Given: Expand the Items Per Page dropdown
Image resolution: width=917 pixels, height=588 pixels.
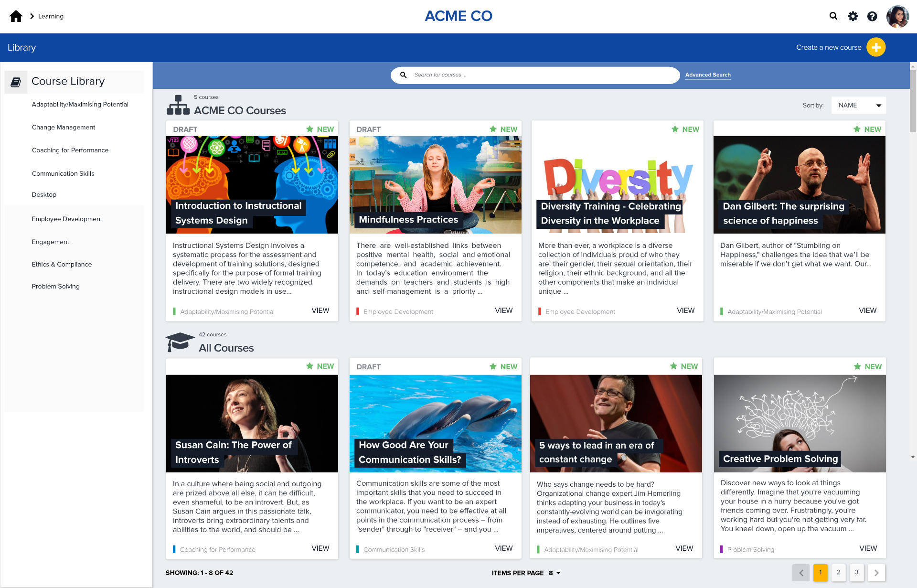Looking at the screenshot, I should click(x=554, y=573).
